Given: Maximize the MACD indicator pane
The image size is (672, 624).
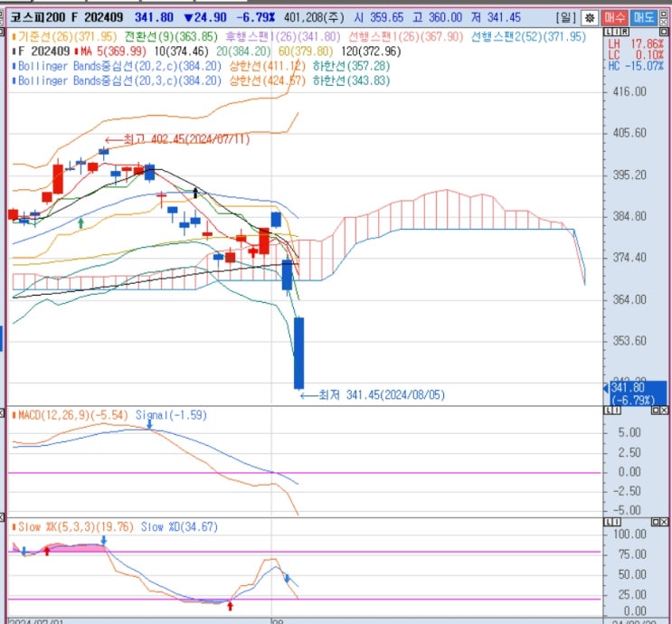Looking at the screenshot, I should 655,412.
